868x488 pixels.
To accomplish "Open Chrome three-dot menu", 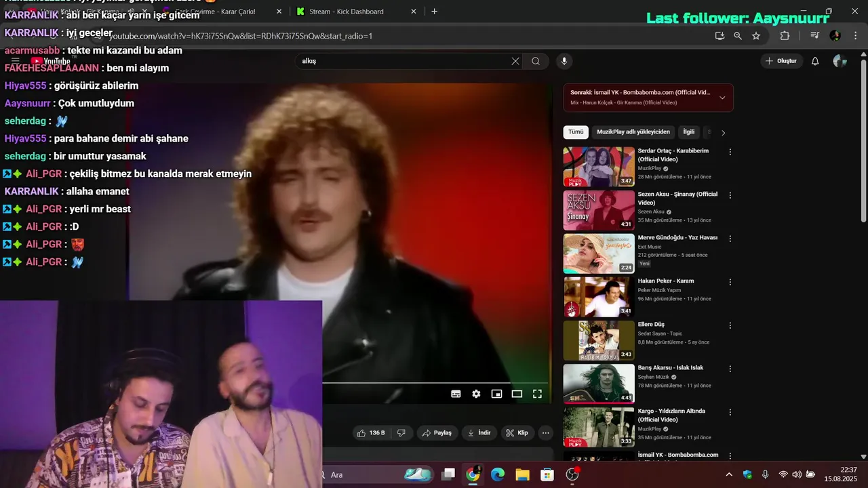I will 856,36.
